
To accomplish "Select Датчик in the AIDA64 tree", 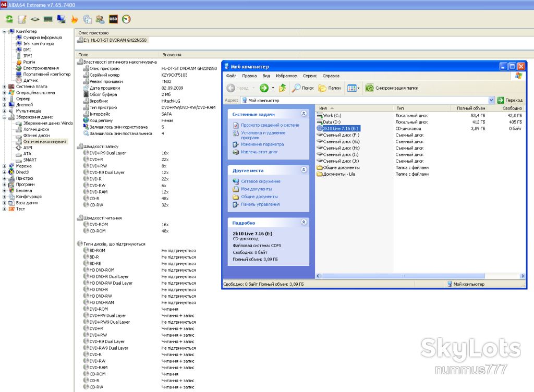I will click(x=31, y=81).
